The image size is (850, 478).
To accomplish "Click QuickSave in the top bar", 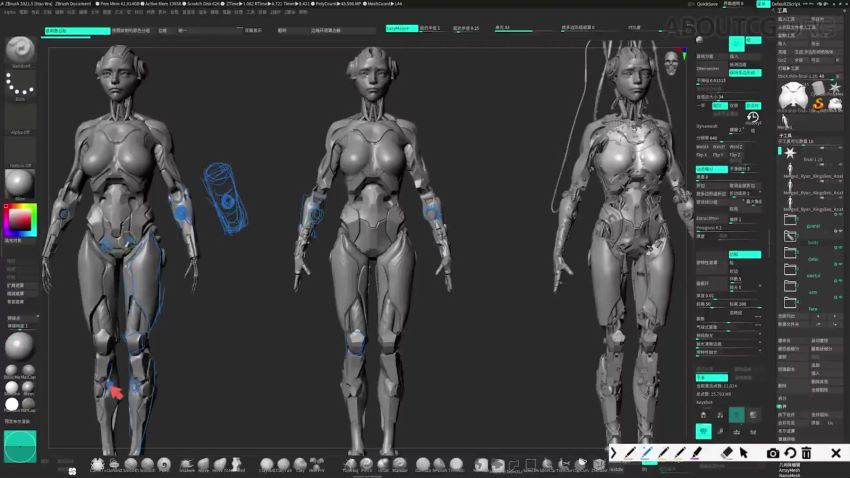I will pyautogui.click(x=707, y=4).
